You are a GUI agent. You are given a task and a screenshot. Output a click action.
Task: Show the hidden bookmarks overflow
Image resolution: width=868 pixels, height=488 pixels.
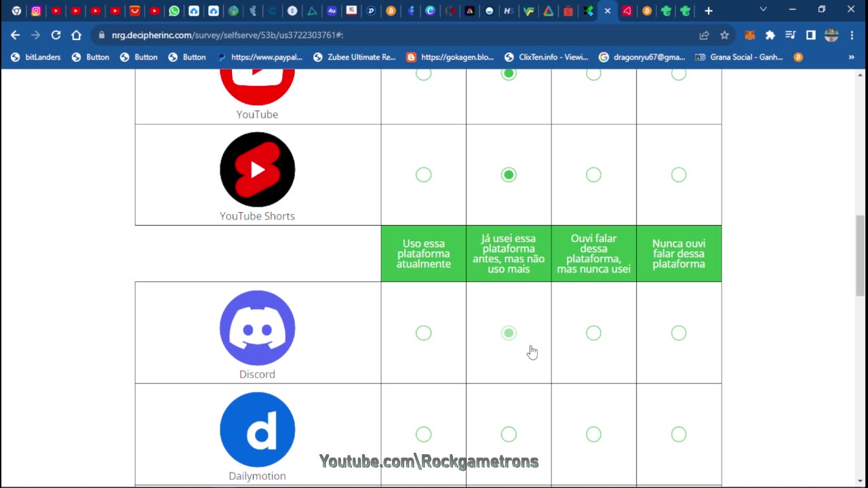851,58
